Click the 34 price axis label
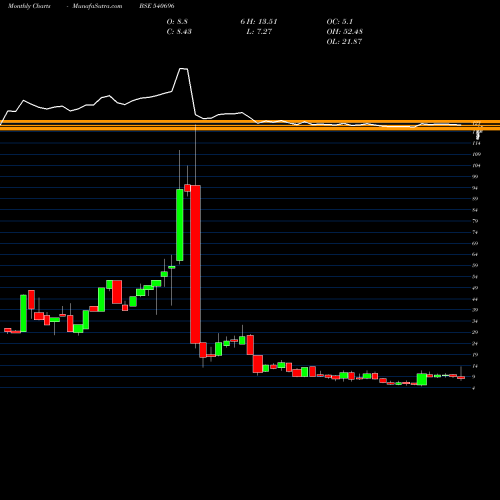Image resolution: width=500 pixels, height=500 pixels. tap(475, 321)
